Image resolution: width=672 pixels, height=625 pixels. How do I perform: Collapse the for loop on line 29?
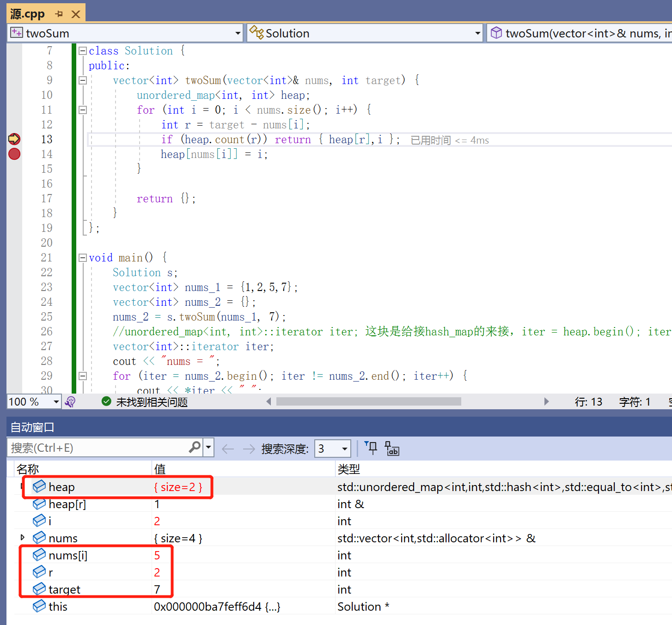click(x=83, y=376)
